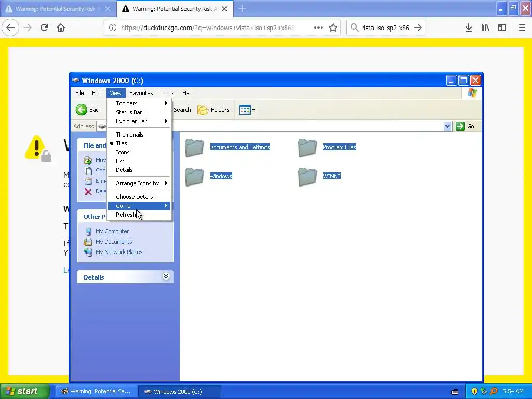The width and height of the screenshot is (532, 399).
Task: Click the search bar magnifier icon
Action: click(x=354, y=28)
